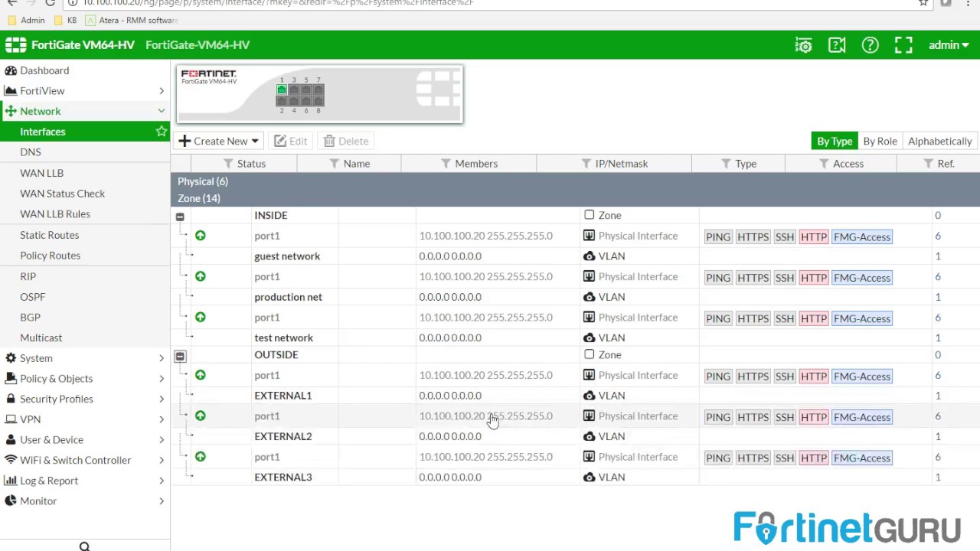Click Zone icon in OUTSIDE row
The image size is (980, 551).
589,354
